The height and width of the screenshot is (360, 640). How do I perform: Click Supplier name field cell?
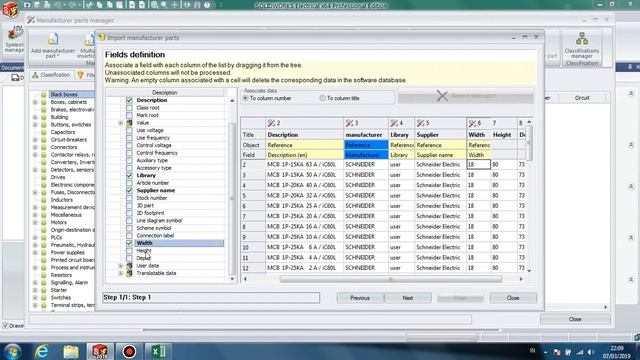pyautogui.click(x=440, y=155)
